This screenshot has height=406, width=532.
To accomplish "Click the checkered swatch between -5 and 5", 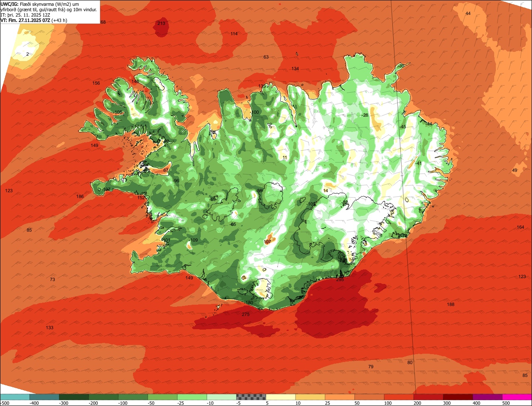I will pos(251,397).
